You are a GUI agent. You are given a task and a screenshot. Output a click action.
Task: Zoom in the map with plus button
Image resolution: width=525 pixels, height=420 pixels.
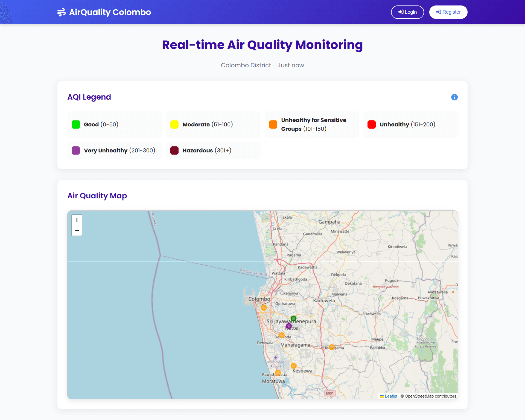tap(77, 220)
